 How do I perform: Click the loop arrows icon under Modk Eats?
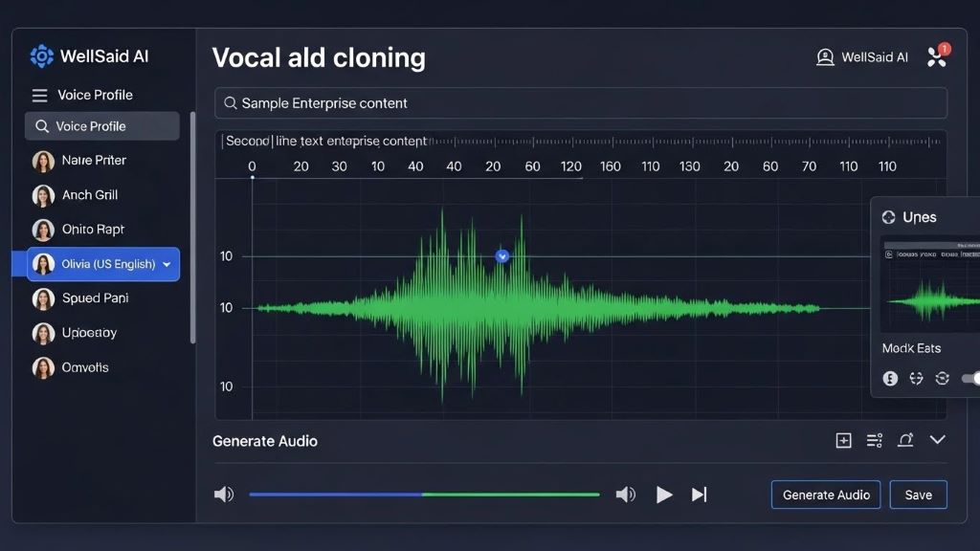(916, 378)
